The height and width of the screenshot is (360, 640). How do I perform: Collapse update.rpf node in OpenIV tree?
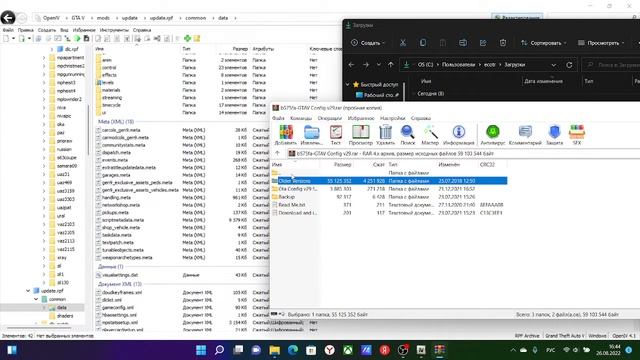pyautogui.click(x=28, y=291)
